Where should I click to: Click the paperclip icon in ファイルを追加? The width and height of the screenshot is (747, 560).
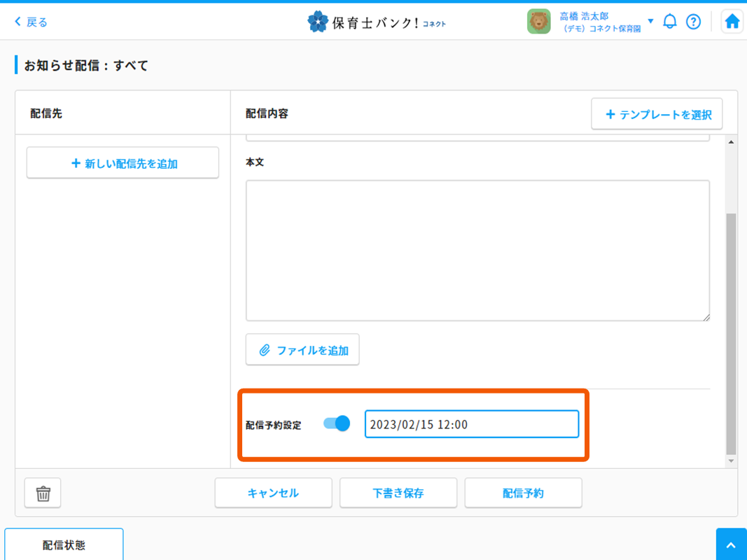point(265,350)
